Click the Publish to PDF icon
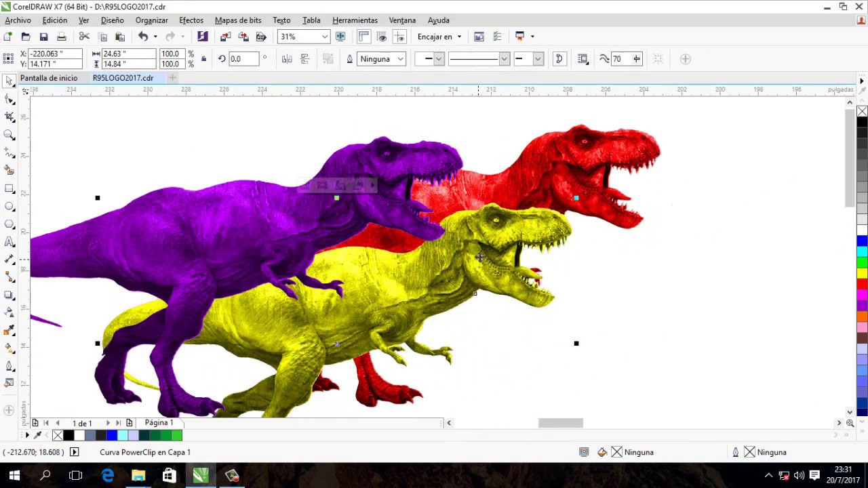The width and height of the screenshot is (868, 488). (x=261, y=37)
